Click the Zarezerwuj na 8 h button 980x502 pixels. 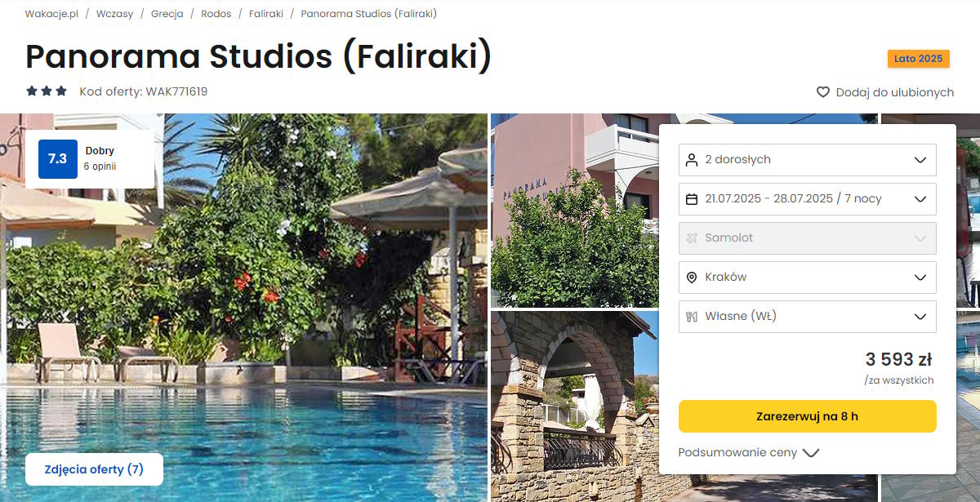click(x=808, y=416)
